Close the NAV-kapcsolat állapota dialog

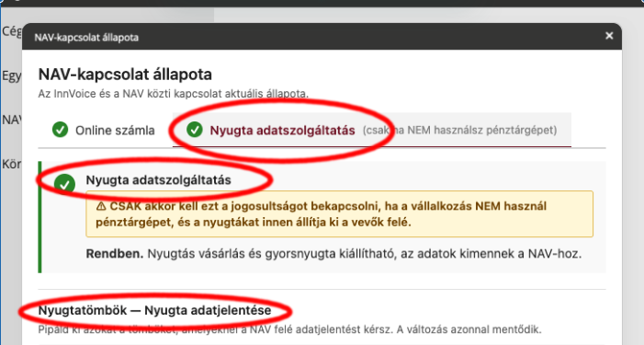[x=609, y=36]
